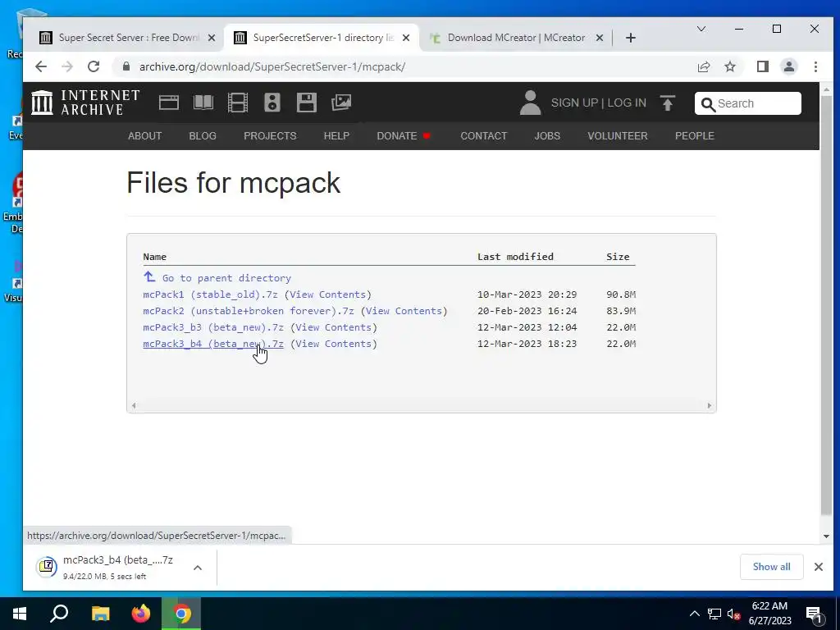Reload the page
This screenshot has height=630, width=840.
94,66
